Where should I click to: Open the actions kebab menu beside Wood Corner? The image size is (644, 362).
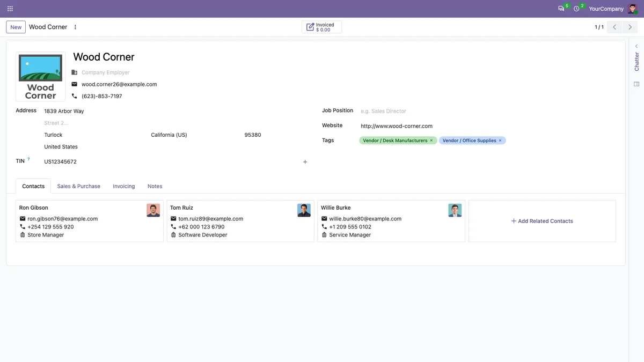(x=75, y=27)
